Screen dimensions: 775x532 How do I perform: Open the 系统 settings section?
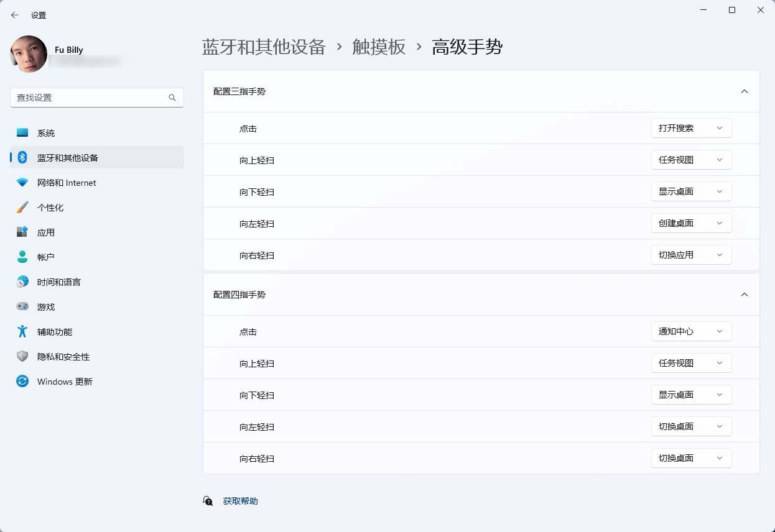[x=46, y=132]
